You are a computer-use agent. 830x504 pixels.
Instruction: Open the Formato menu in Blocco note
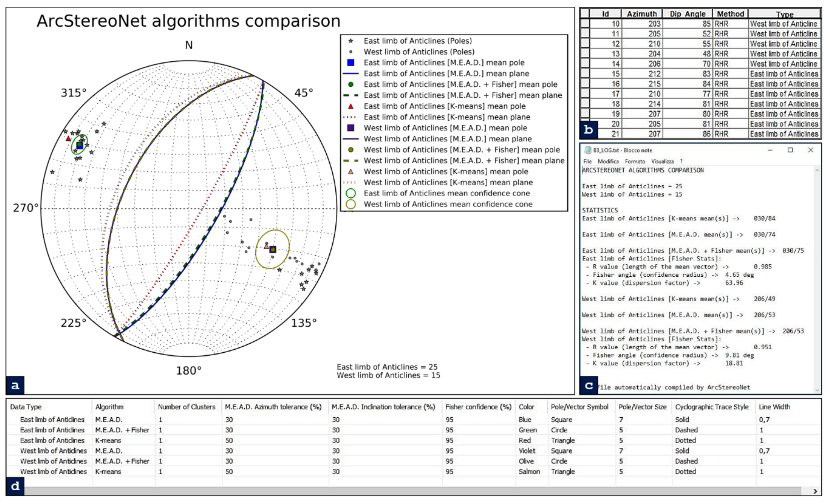coord(635,161)
